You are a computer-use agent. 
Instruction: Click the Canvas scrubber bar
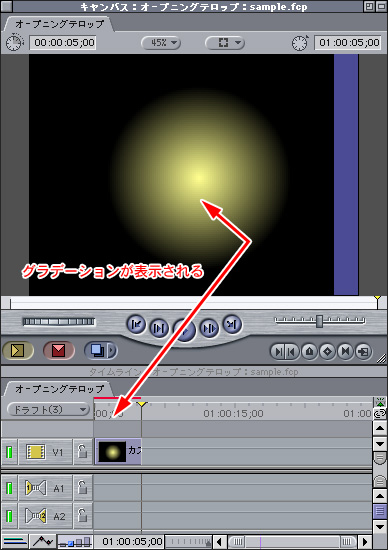pos(194,303)
